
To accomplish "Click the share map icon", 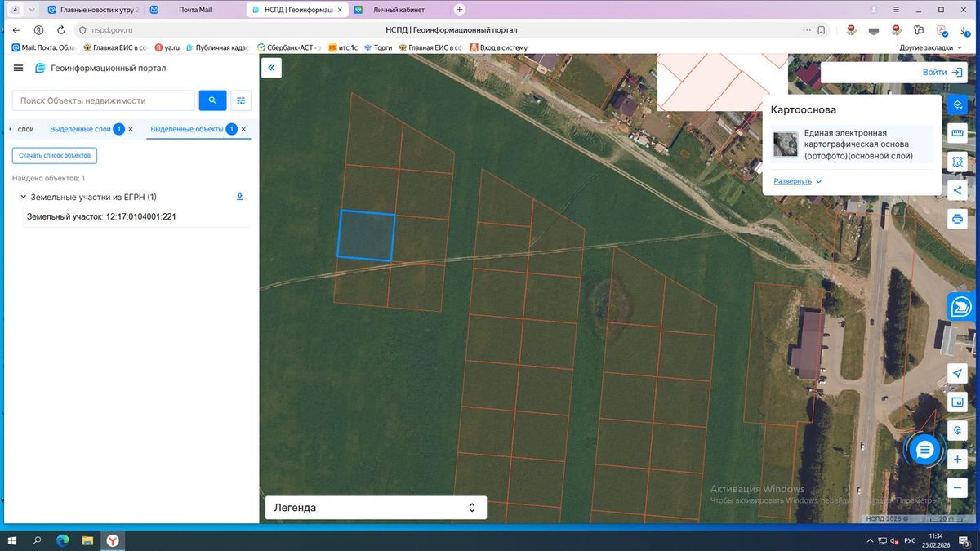I will point(957,190).
